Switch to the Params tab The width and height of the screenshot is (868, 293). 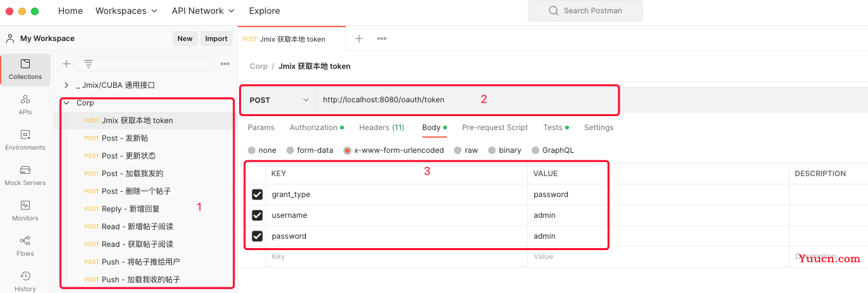tap(261, 128)
